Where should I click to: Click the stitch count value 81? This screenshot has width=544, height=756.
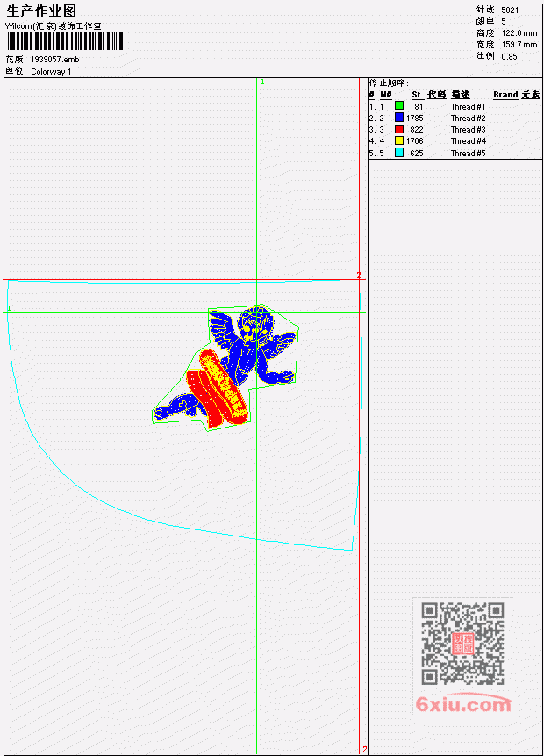[419, 106]
